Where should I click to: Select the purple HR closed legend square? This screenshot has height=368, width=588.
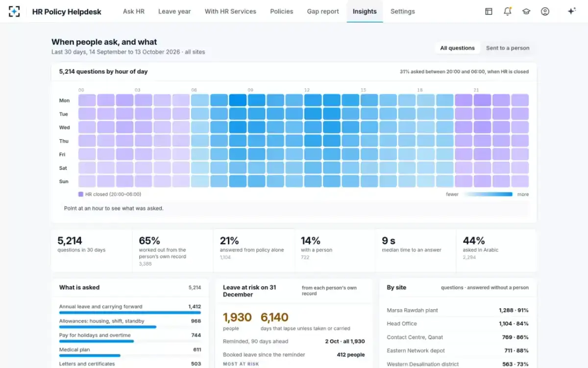(x=81, y=194)
